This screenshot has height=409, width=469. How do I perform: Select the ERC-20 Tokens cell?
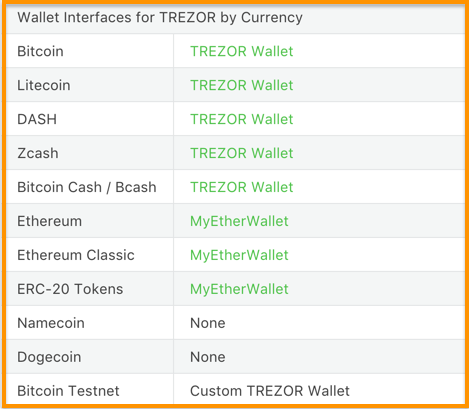(90, 289)
